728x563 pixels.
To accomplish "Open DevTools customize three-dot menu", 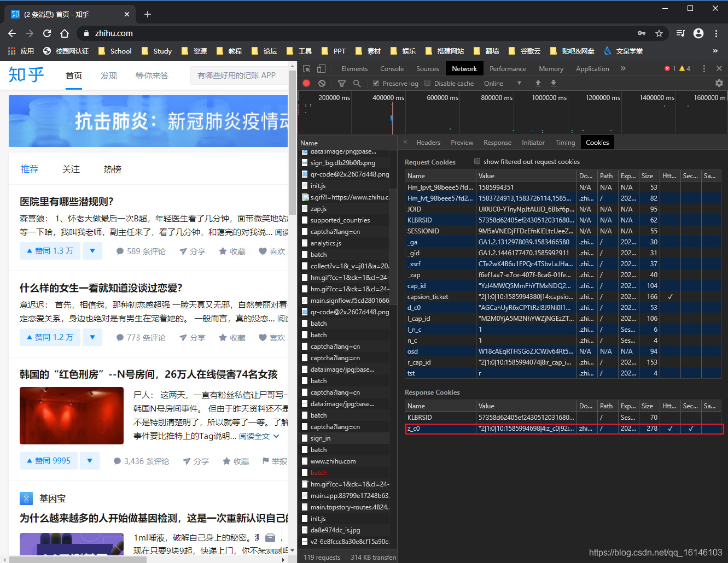I will (704, 68).
